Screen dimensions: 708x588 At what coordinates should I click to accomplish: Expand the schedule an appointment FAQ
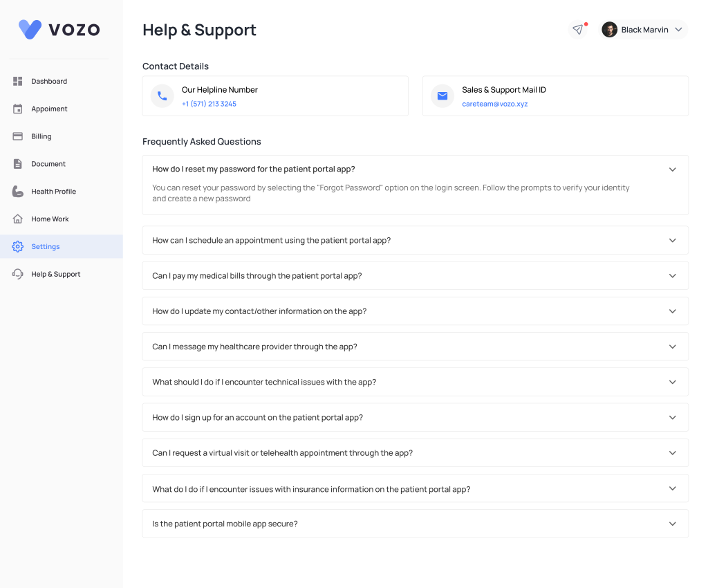pyautogui.click(x=672, y=240)
